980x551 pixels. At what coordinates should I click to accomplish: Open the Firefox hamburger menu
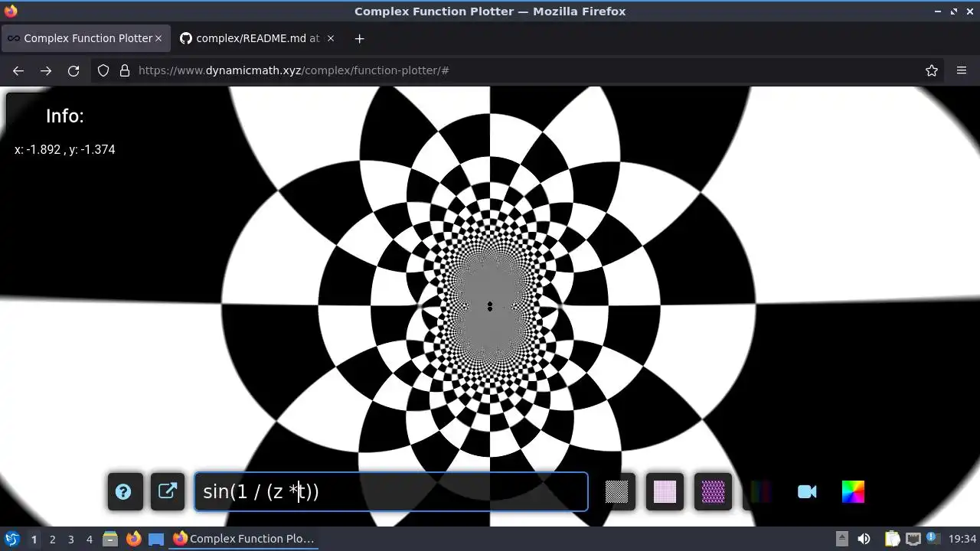[962, 70]
